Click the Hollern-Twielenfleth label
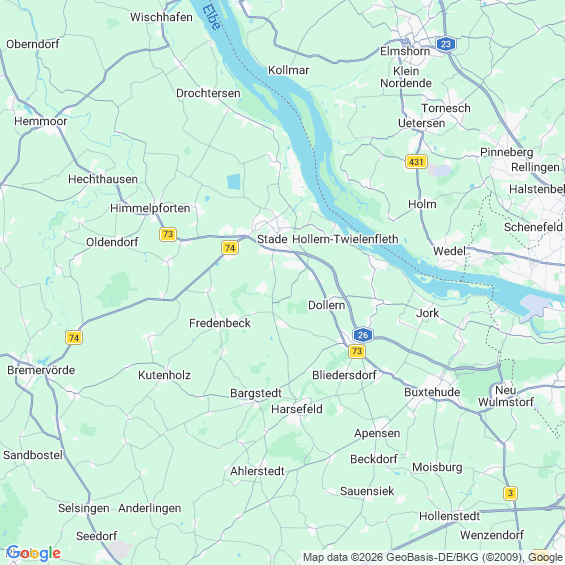 345,239
